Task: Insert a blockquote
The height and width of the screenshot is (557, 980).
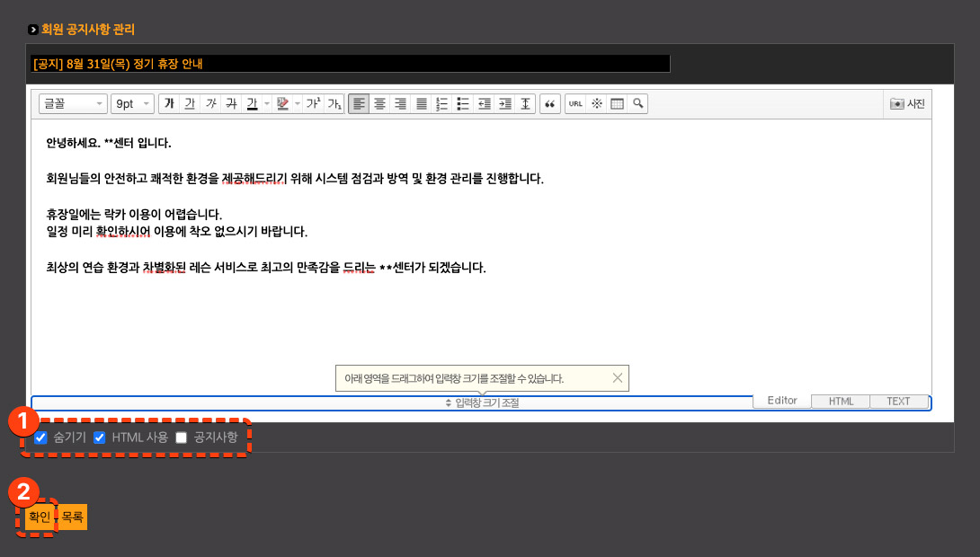Action: [549, 104]
